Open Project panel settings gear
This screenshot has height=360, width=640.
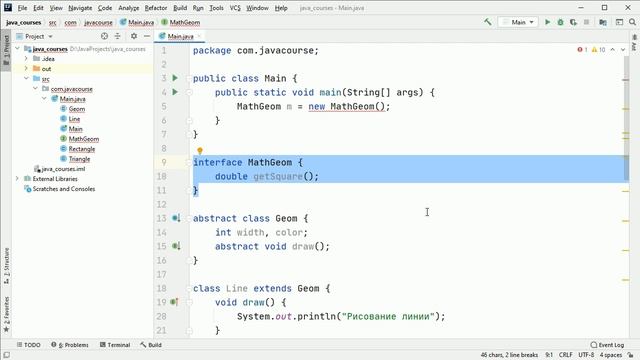tap(134, 36)
